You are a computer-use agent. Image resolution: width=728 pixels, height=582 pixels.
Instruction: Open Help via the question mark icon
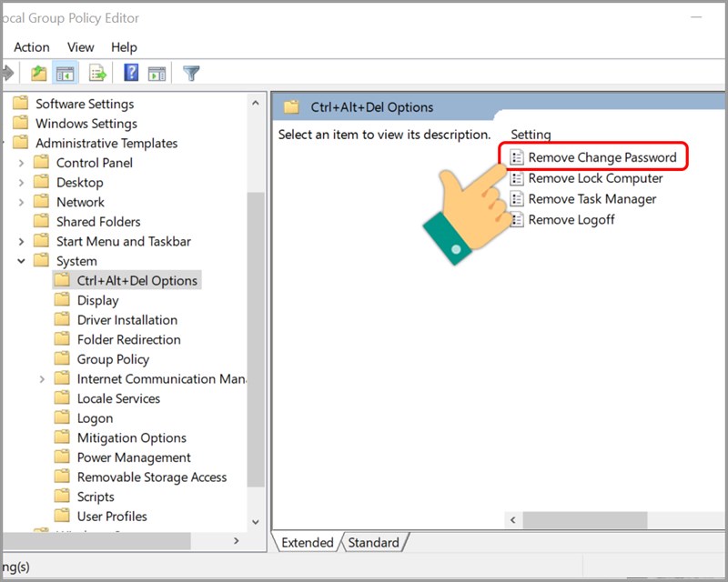[131, 73]
